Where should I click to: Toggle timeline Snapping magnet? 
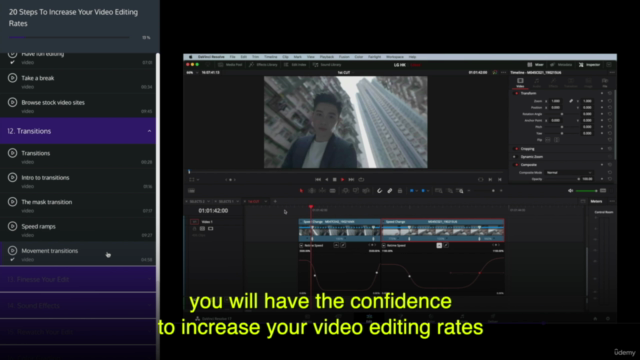coord(379,191)
